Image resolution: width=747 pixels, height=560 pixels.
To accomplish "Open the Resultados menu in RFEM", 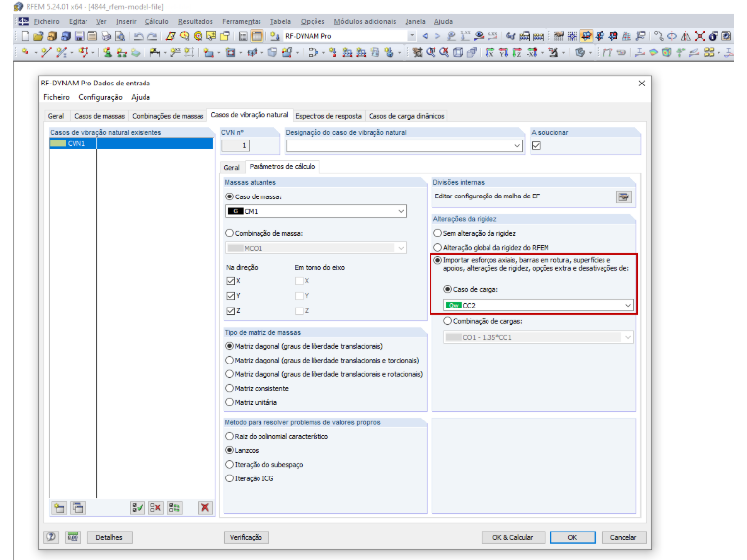I will coord(196,21).
